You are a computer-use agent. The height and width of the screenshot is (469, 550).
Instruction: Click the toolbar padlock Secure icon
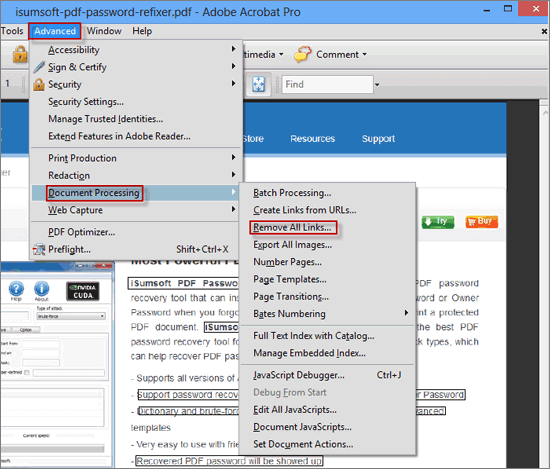20,54
